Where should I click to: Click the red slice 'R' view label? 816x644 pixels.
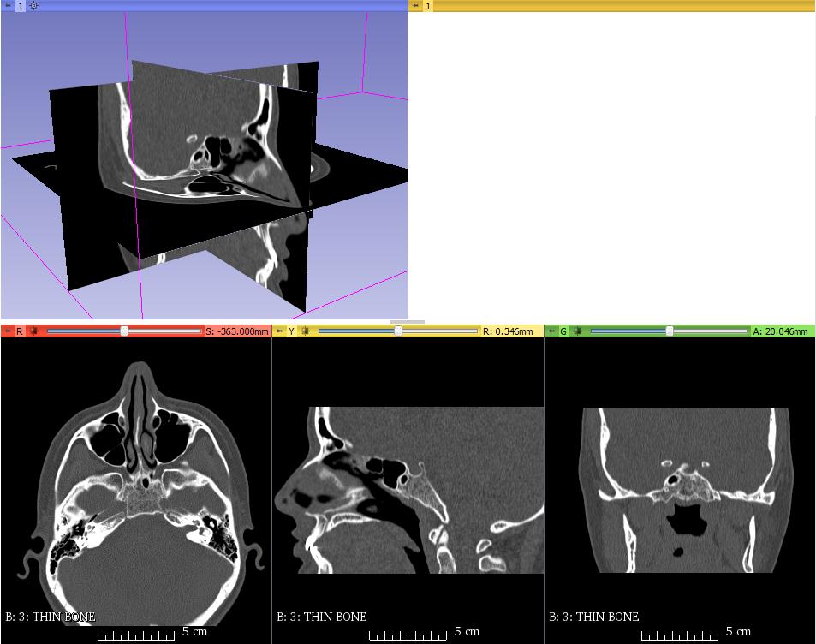20,331
